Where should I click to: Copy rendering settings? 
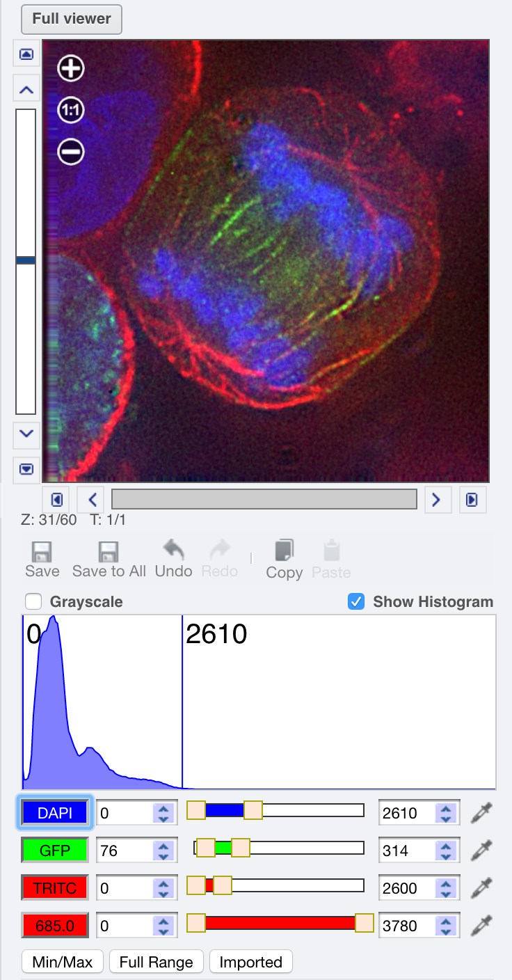(285, 560)
